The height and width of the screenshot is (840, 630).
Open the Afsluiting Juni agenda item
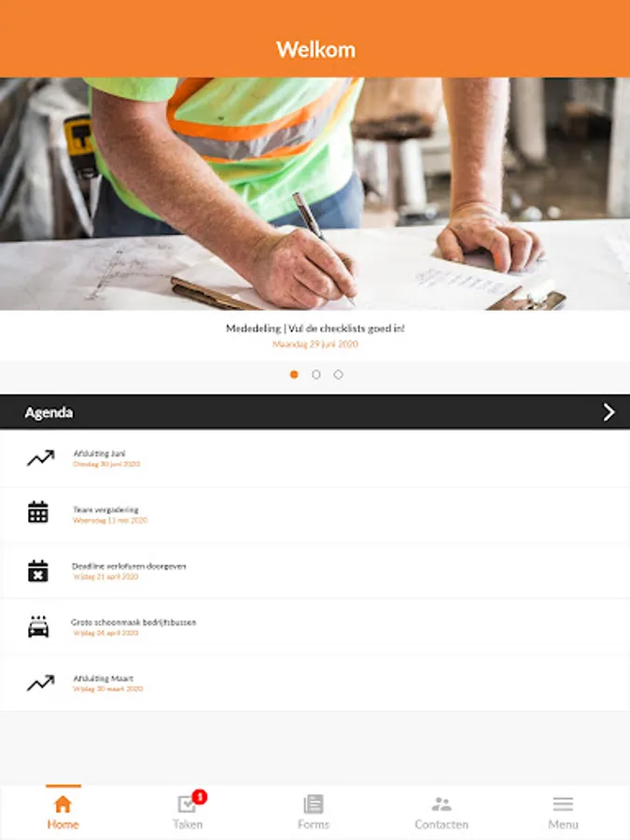point(315,458)
